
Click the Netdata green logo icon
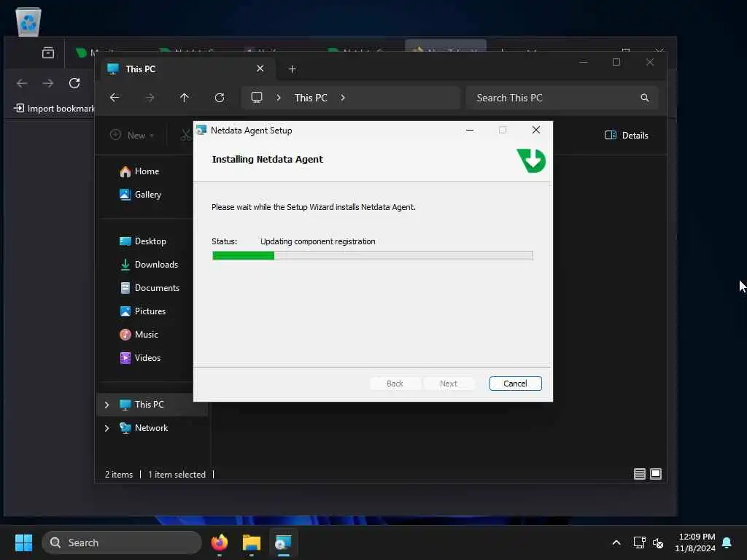tap(531, 160)
